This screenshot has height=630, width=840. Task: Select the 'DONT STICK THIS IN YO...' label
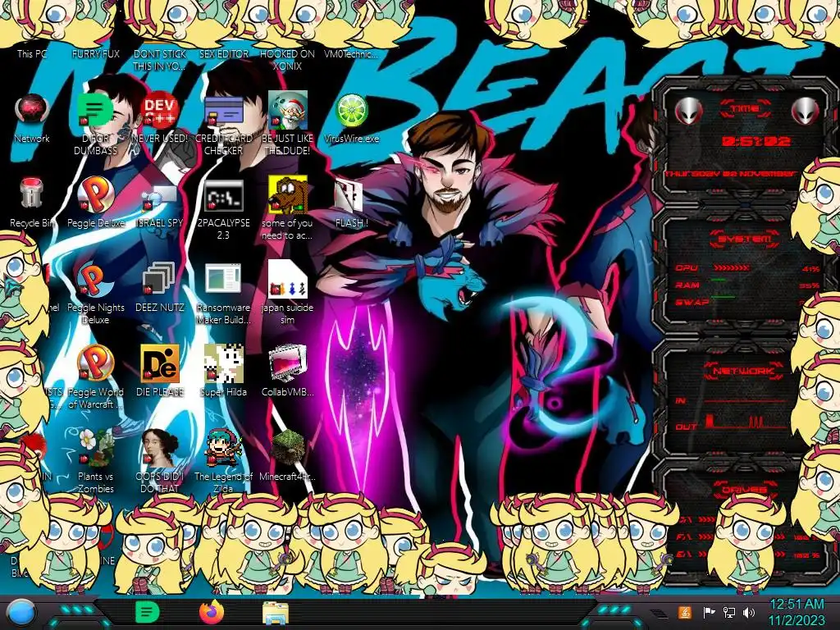(x=160, y=60)
